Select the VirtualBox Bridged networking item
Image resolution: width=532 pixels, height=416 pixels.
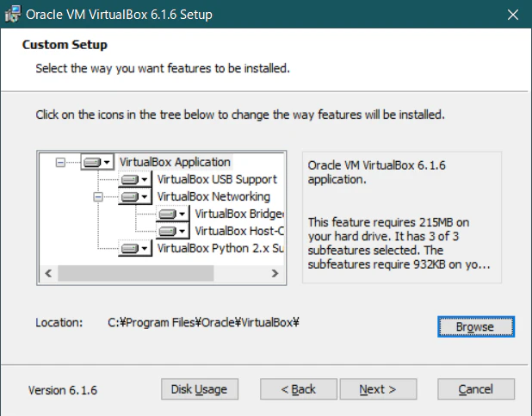click(239, 214)
